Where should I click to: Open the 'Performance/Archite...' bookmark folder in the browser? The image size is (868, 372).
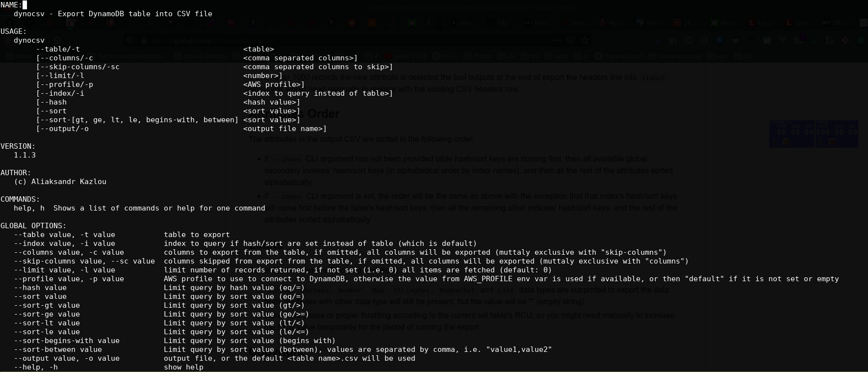(x=126, y=56)
